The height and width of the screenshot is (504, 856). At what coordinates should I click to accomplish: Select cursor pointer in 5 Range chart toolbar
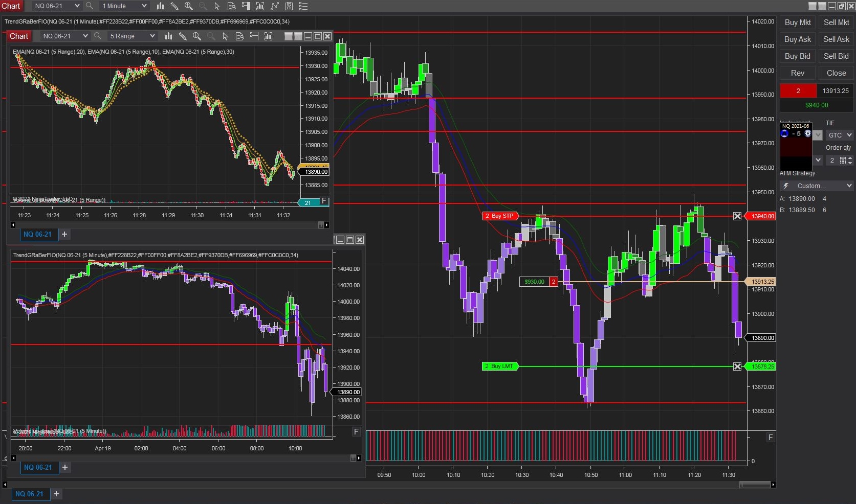point(225,36)
